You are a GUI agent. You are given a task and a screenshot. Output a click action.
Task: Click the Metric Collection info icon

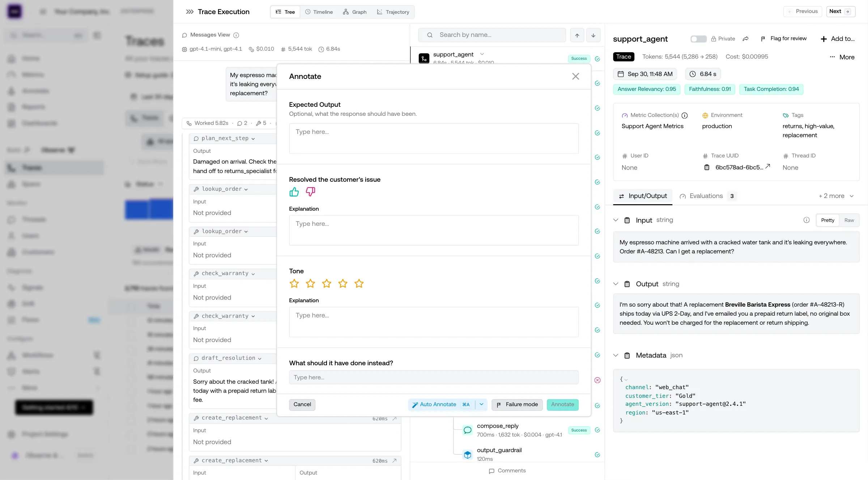click(x=685, y=115)
